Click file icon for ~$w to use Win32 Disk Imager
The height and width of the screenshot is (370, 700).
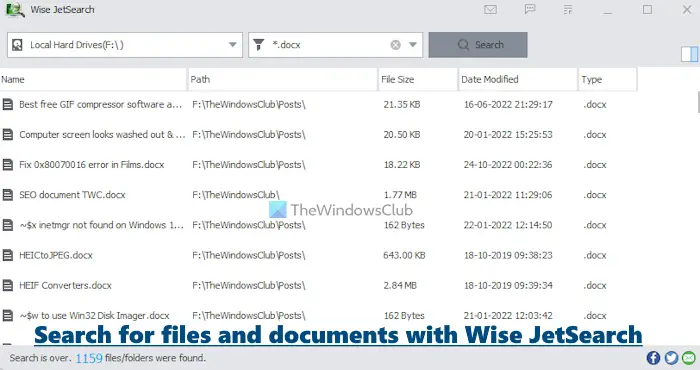point(8,316)
